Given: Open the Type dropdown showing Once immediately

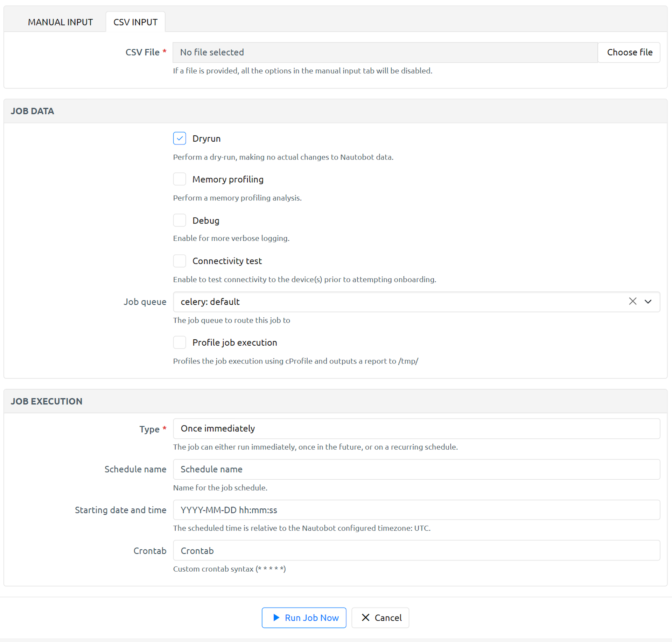Looking at the screenshot, I should [x=416, y=429].
